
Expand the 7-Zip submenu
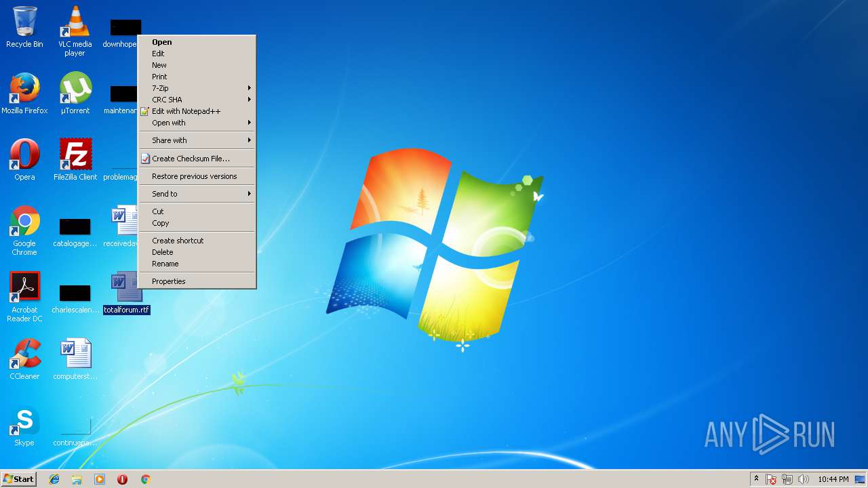(x=197, y=88)
